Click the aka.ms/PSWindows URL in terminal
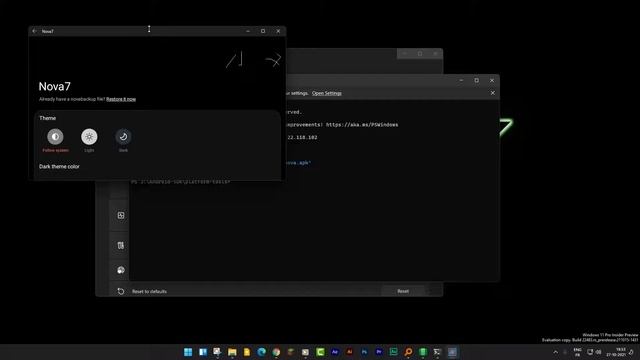The height and width of the screenshot is (360, 640). [x=362, y=125]
